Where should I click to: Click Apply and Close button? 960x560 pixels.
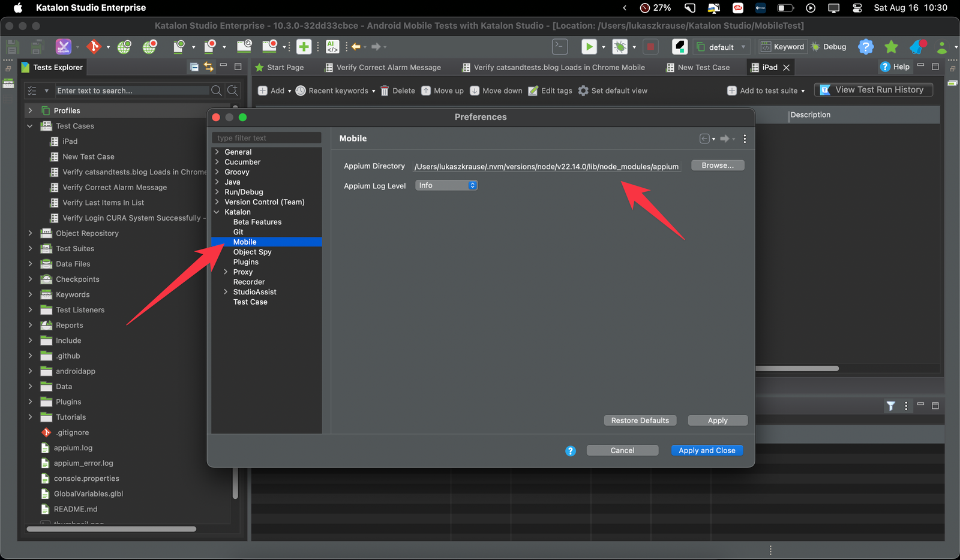click(x=707, y=451)
